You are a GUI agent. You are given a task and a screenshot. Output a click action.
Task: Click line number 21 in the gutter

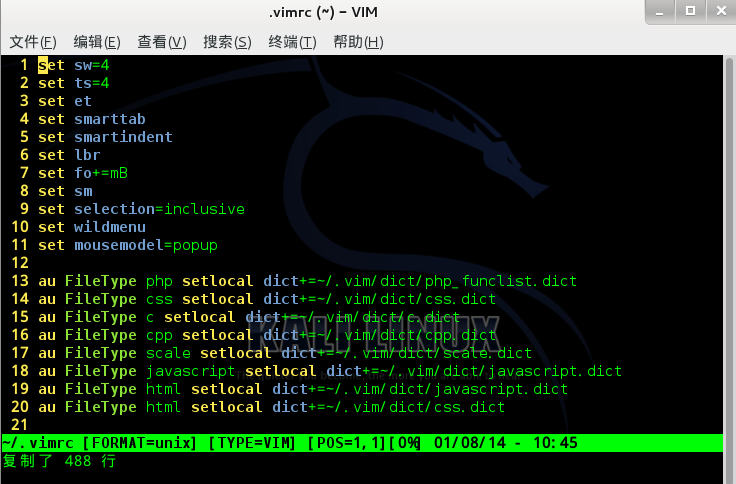20,425
